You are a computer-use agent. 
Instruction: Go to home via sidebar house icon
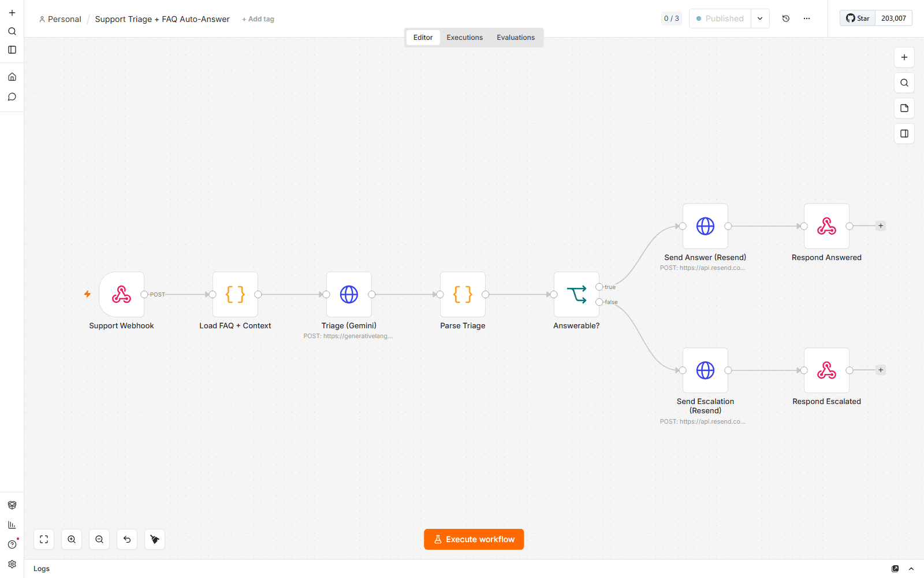click(12, 77)
